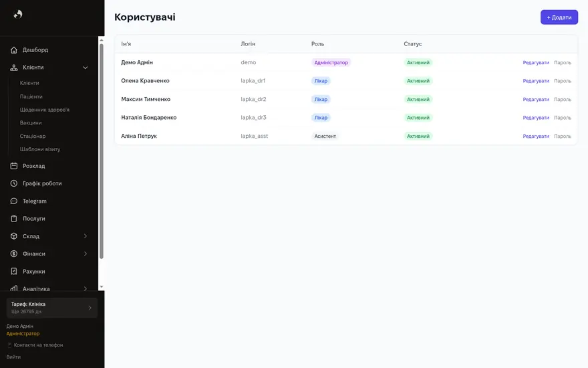
Task: Click Пароль for Олена Кравченко
Action: 563,81
